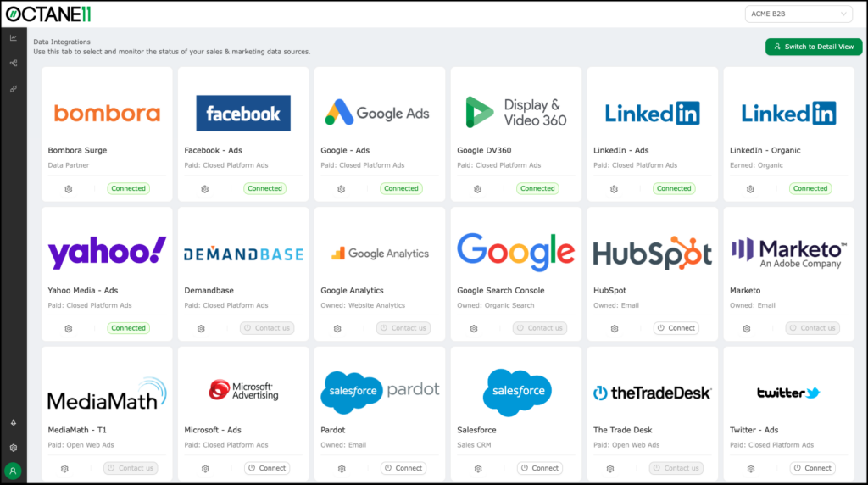Click Contact us for MediaMath - T1
This screenshot has height=485, width=868.
click(x=131, y=468)
